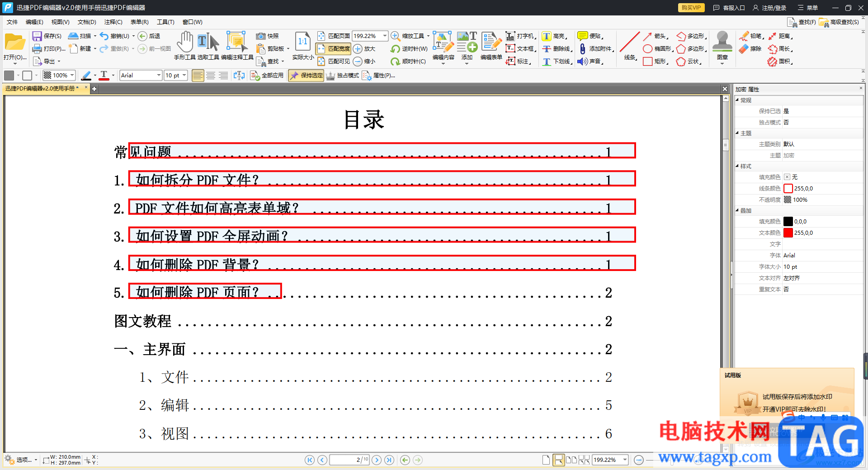This screenshot has width=868, height=470.
Task: Save the document with the floppy disk icon
Action: click(37, 36)
